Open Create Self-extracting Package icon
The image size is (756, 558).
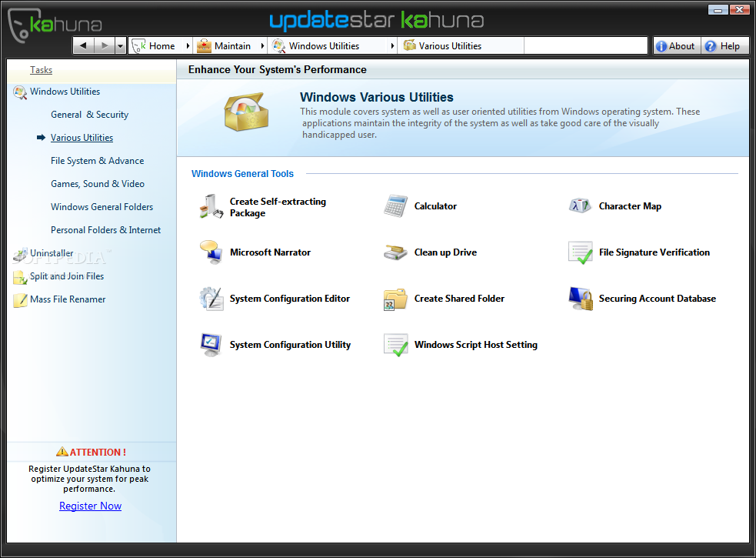point(211,206)
